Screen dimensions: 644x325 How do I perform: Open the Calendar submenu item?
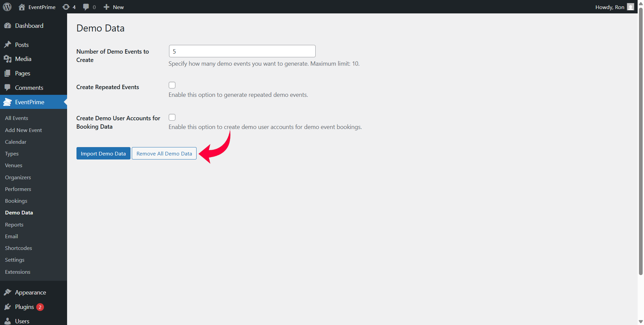point(16,142)
